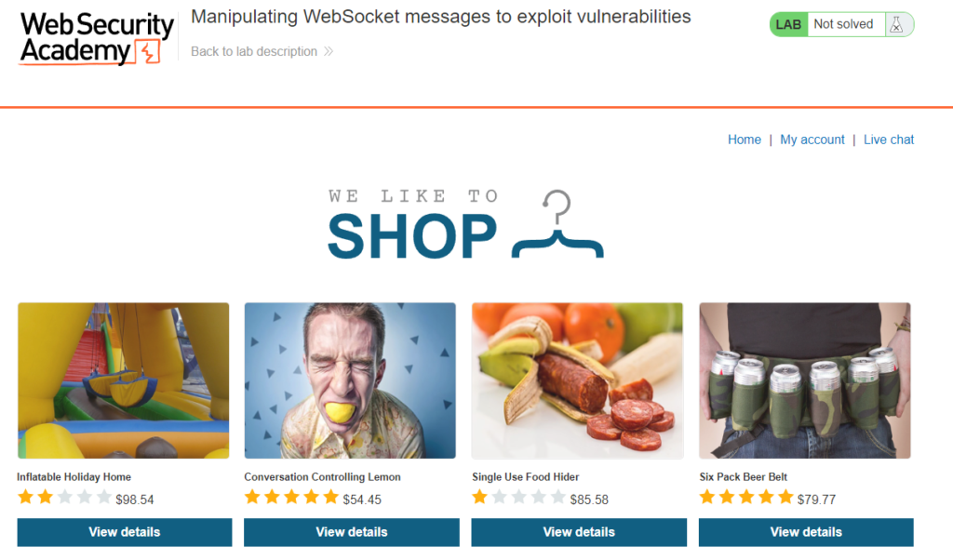Open the Live chat page
This screenshot has height=560, width=953.
click(889, 140)
